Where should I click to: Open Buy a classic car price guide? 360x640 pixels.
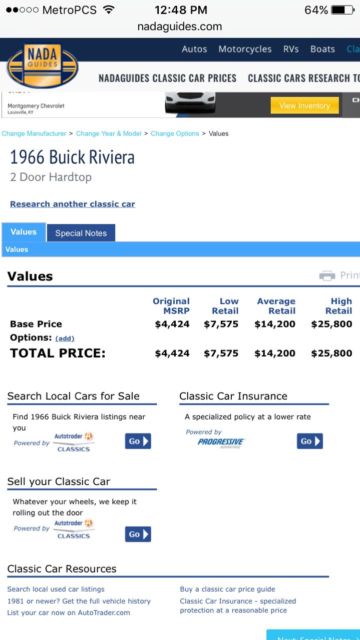pyautogui.click(x=227, y=589)
